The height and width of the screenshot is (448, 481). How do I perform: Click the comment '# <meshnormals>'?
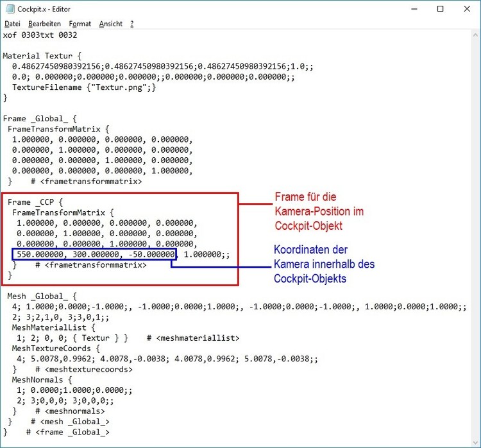pyautogui.click(x=70, y=411)
